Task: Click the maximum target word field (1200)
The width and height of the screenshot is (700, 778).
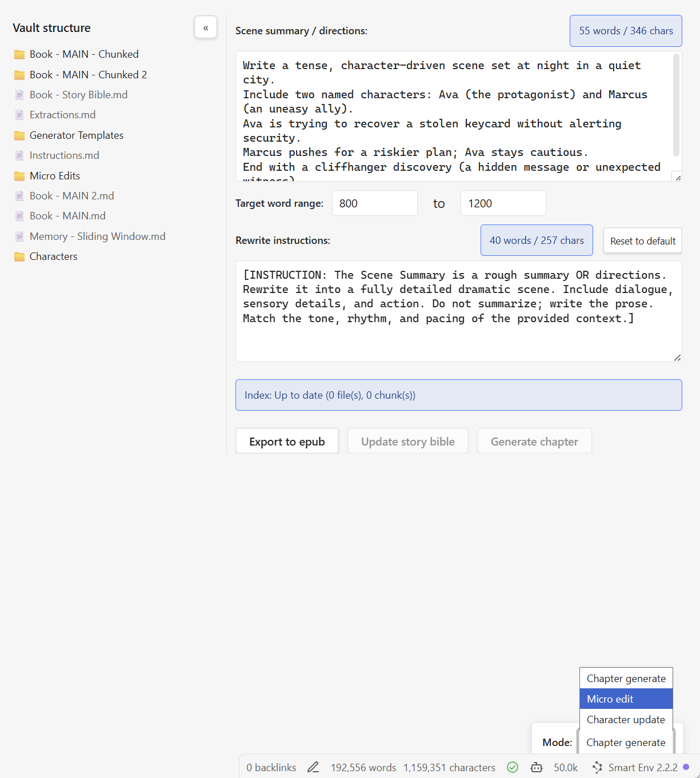Action: tap(503, 203)
